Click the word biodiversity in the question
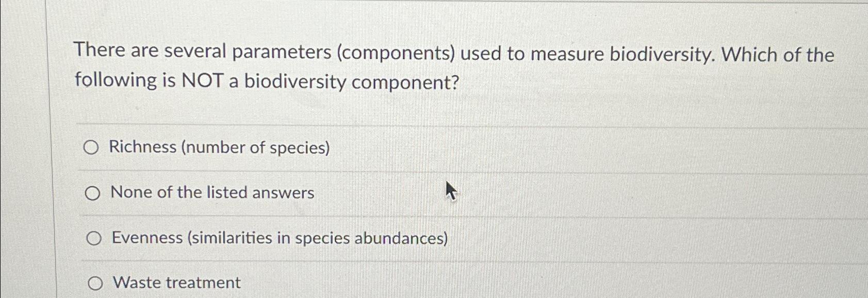The width and height of the screenshot is (868, 298). click(661, 53)
